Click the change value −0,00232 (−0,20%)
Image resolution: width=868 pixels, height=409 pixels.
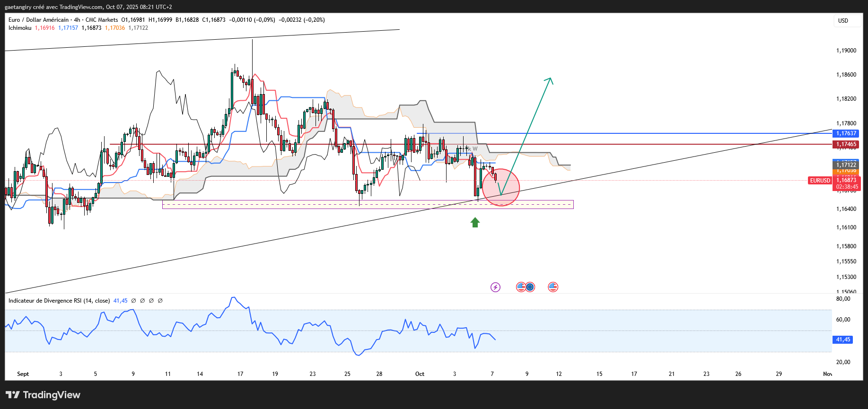pos(302,20)
